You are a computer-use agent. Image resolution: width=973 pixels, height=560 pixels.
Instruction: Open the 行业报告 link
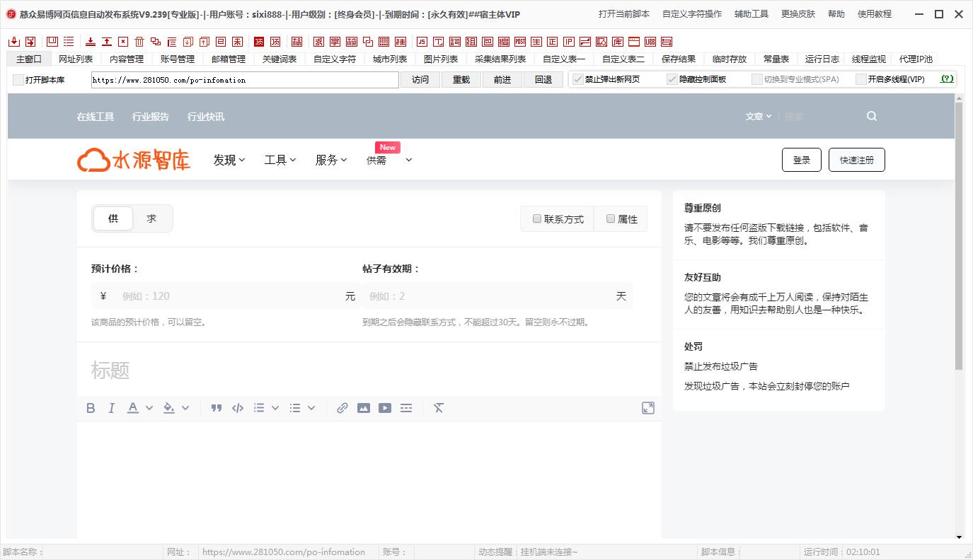151,117
